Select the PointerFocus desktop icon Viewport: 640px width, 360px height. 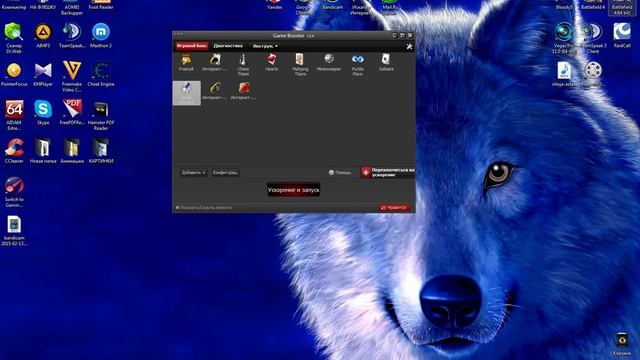pyautogui.click(x=14, y=74)
